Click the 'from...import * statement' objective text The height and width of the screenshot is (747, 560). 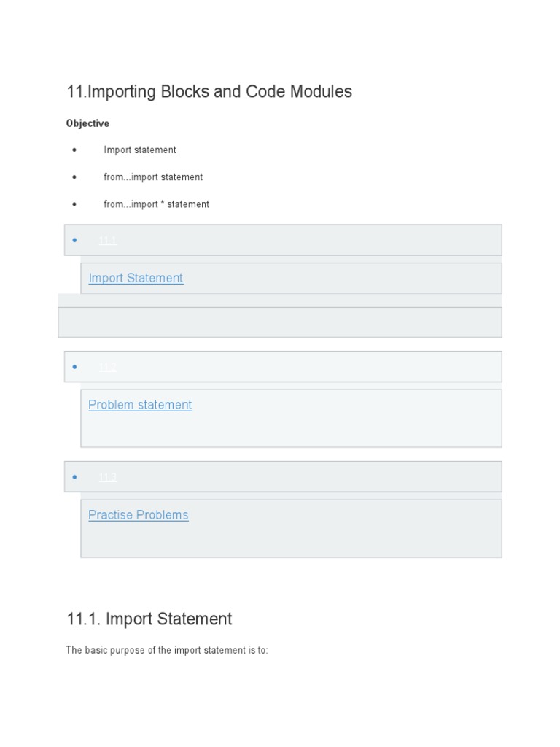click(x=156, y=204)
